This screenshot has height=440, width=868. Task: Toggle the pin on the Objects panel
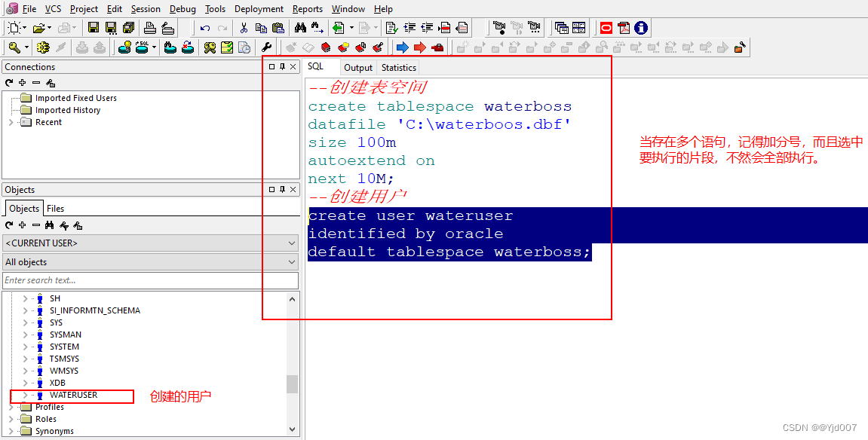pos(281,190)
